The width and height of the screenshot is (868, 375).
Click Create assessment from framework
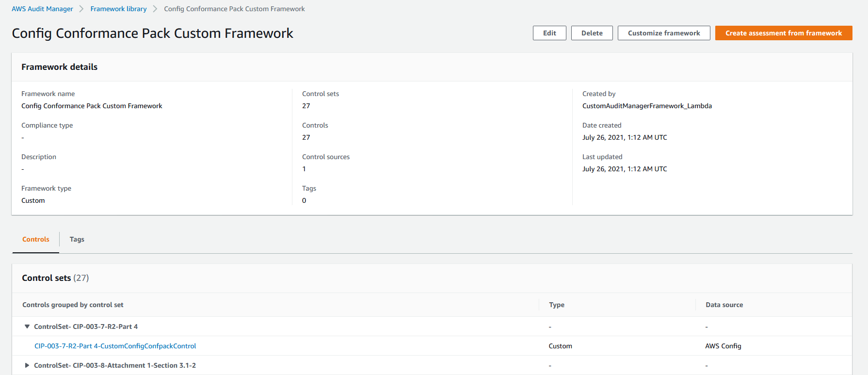784,33
